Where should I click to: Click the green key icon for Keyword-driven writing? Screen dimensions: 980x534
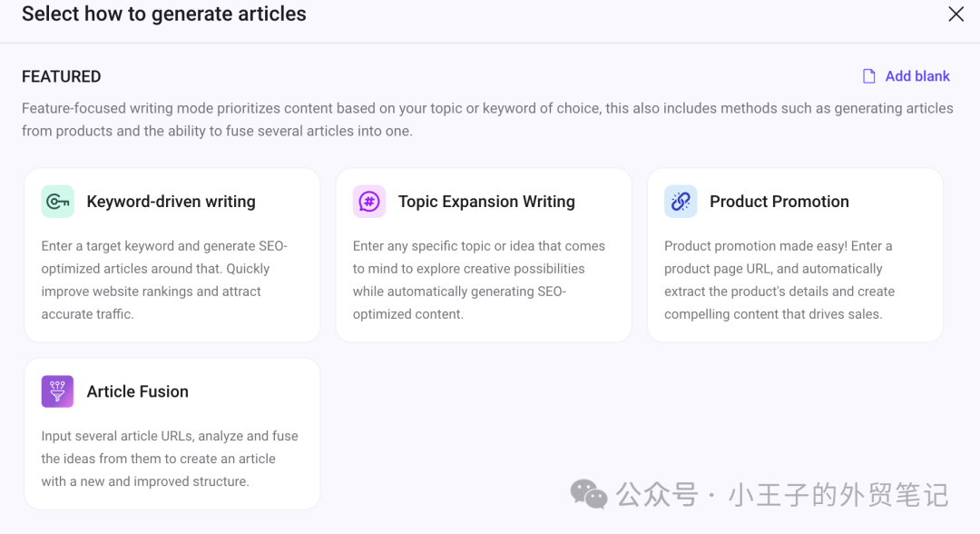[x=57, y=202]
